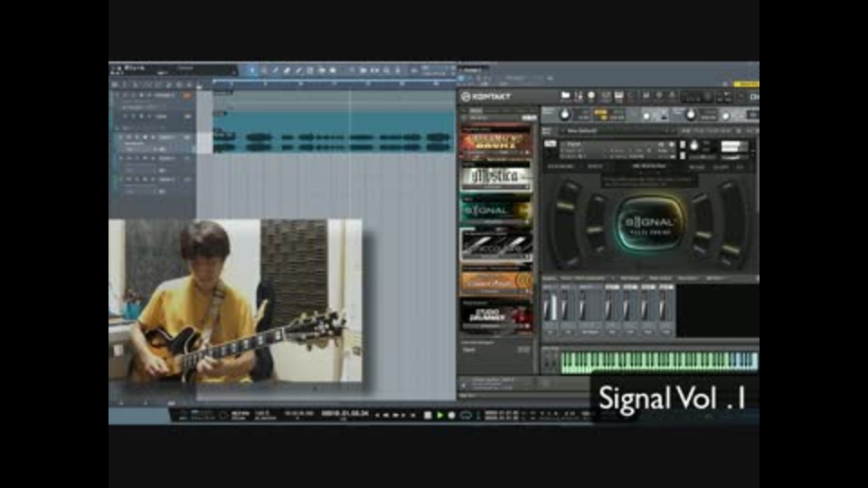Toggle Kontakt on-screen keyboard icon
The image size is (868, 488).
click(618, 97)
